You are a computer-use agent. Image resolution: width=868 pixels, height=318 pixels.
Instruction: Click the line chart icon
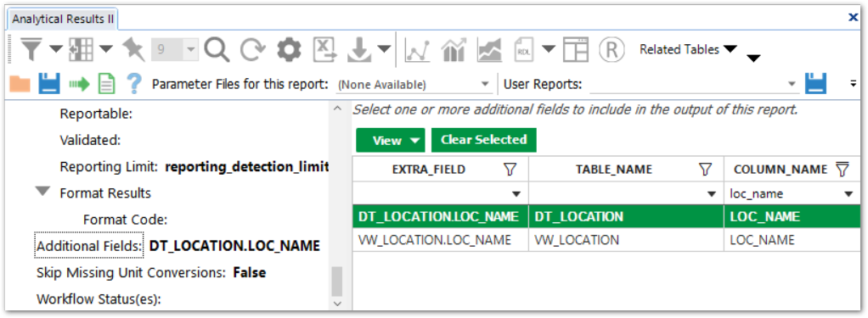[x=418, y=50]
